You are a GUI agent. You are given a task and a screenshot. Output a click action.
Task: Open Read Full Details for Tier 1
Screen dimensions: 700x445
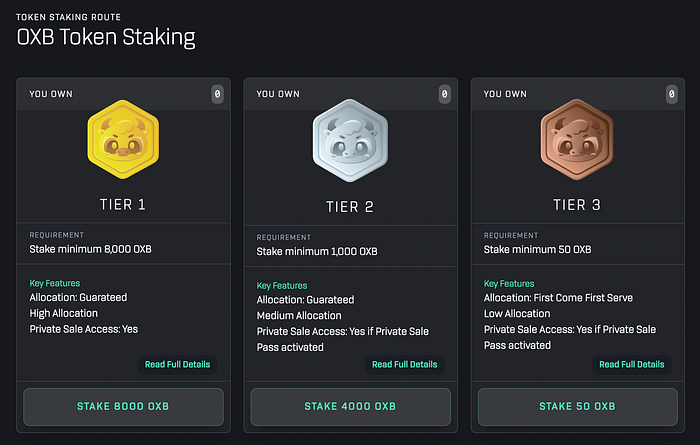point(177,364)
